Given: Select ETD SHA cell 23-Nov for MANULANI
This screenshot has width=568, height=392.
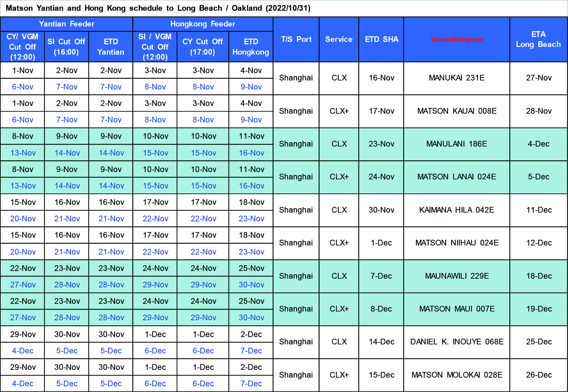Looking at the screenshot, I should 381,144.
